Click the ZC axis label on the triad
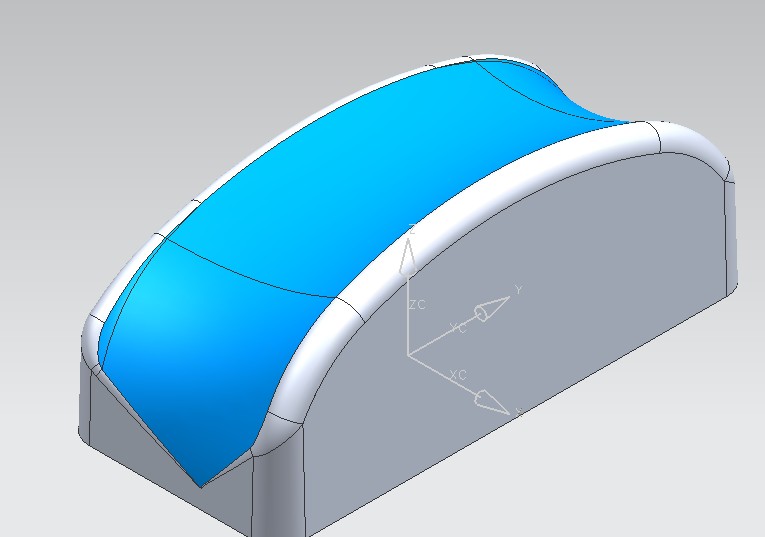The width and height of the screenshot is (765, 537). click(x=417, y=305)
